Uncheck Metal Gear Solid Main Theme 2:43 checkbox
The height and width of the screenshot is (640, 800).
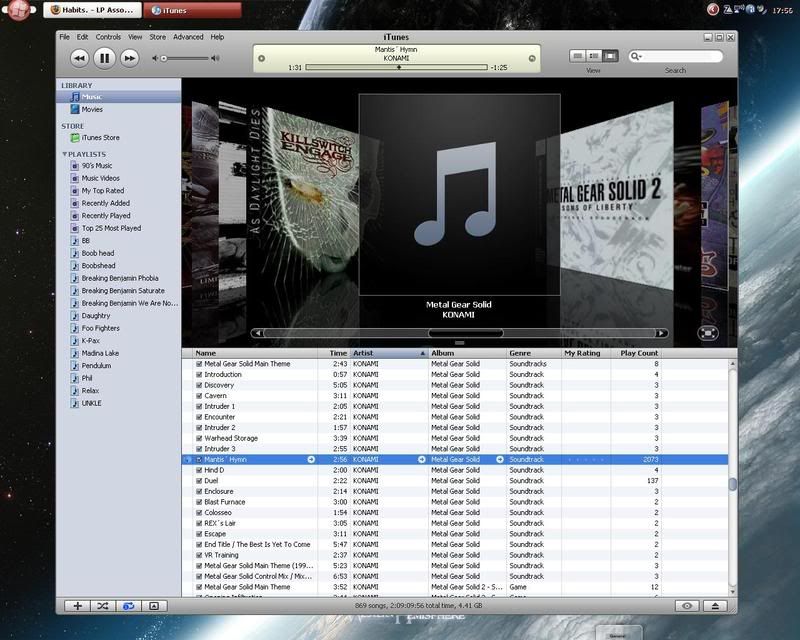click(x=199, y=364)
